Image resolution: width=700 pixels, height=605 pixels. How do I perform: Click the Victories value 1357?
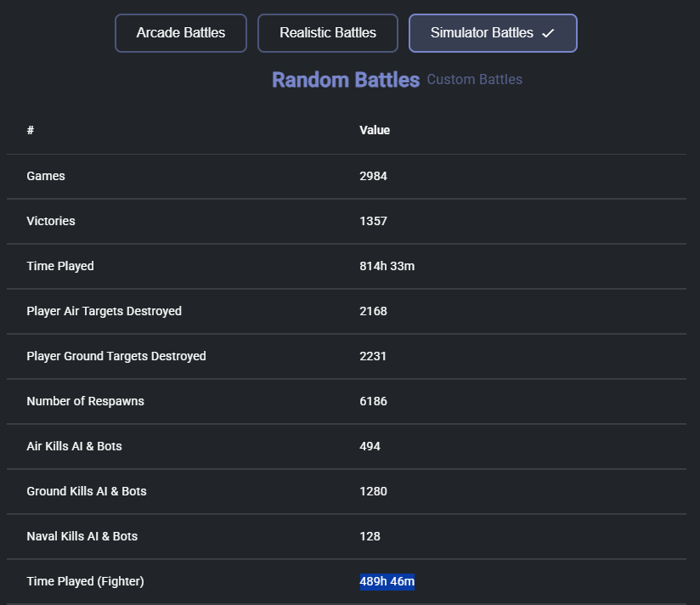coord(373,221)
